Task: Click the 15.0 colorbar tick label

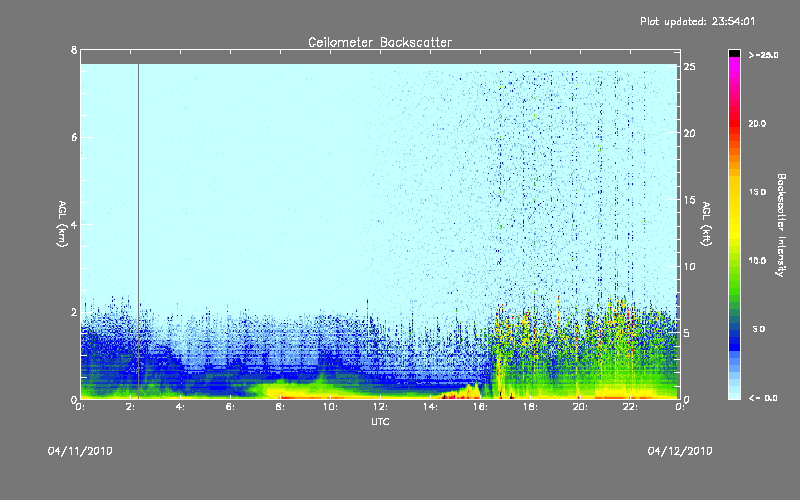Action: click(757, 192)
